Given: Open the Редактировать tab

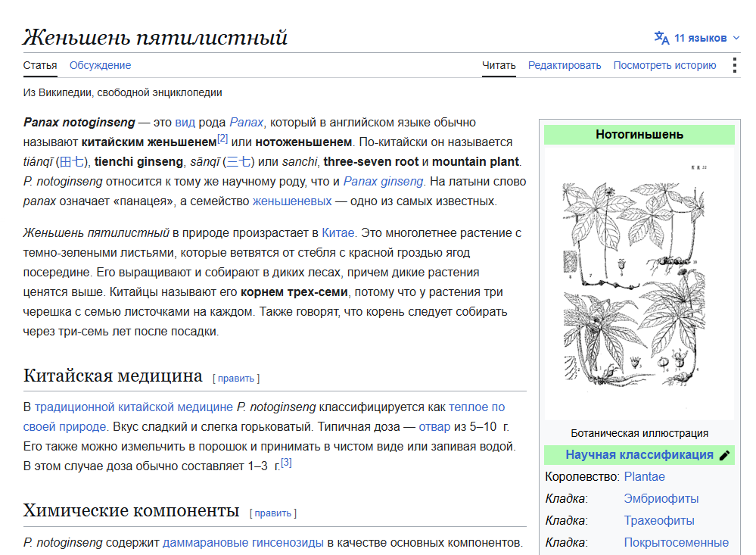Looking at the screenshot, I should click(x=565, y=65).
